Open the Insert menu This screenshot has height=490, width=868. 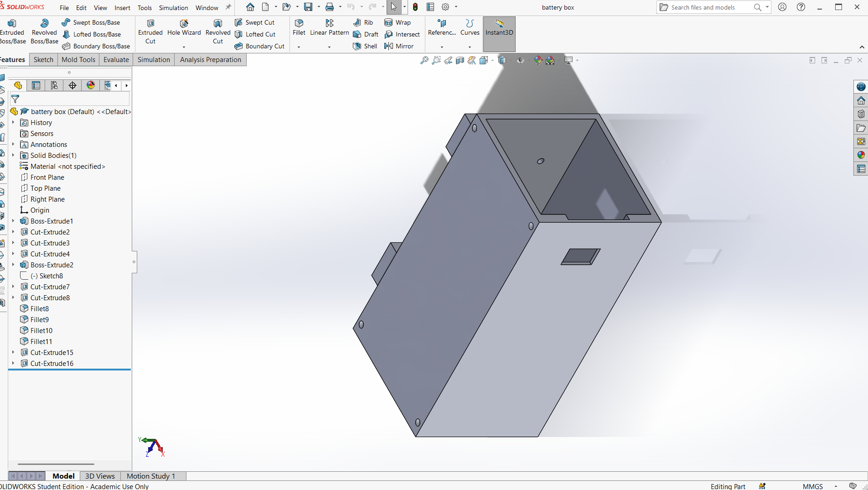[x=122, y=8]
